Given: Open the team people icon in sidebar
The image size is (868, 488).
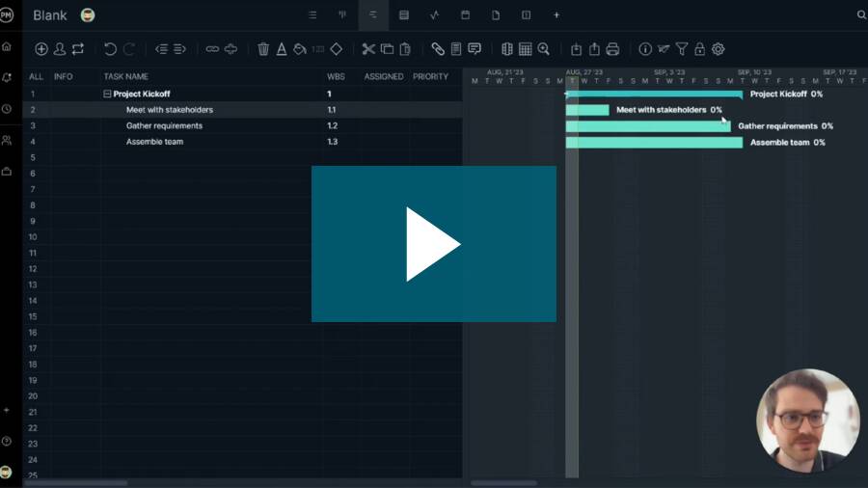Looking at the screenshot, I should tap(7, 141).
